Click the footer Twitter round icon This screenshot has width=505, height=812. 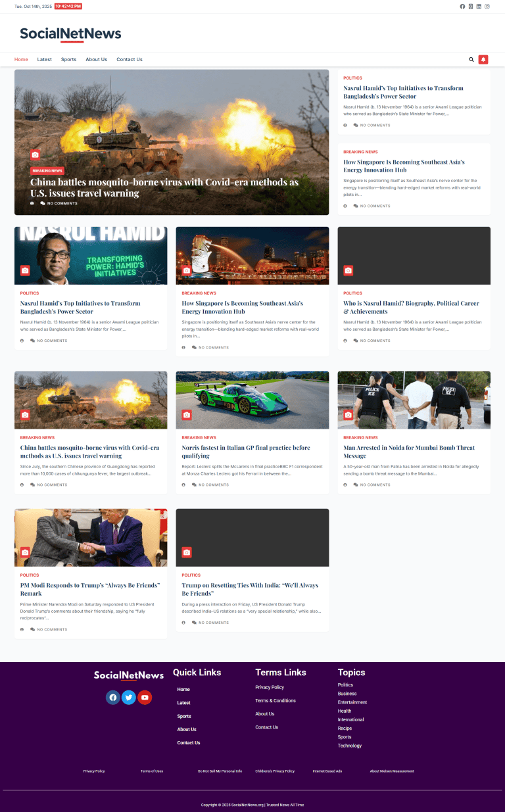(129, 698)
